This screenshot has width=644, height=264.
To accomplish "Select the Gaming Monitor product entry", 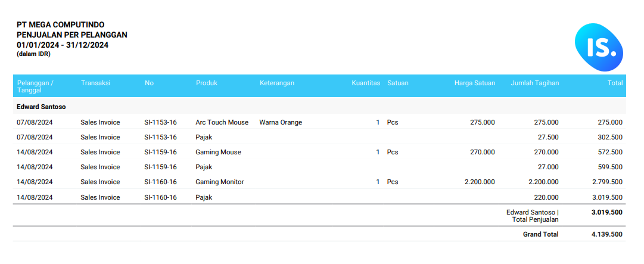I will [220, 182].
